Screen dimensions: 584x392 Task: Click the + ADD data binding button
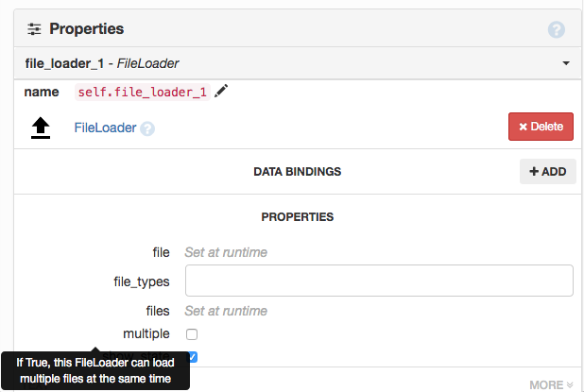pyautogui.click(x=547, y=172)
